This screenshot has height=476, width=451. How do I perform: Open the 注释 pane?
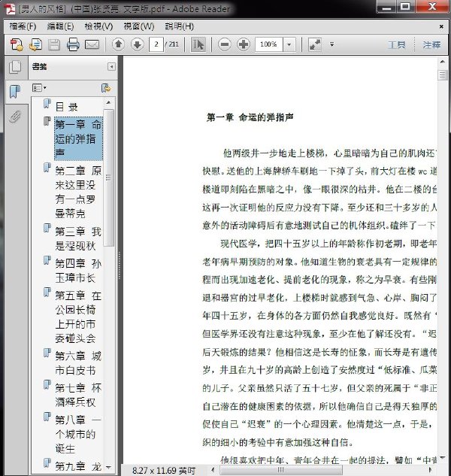click(x=431, y=45)
